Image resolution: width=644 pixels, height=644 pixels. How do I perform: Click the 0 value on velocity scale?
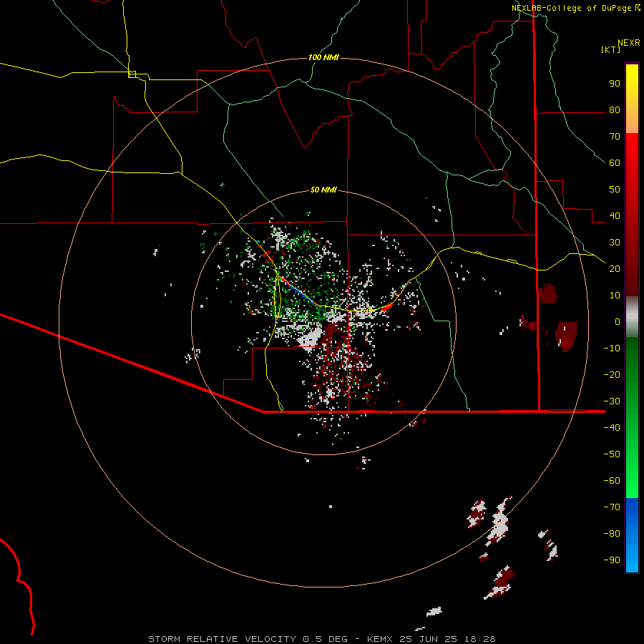[618, 322]
